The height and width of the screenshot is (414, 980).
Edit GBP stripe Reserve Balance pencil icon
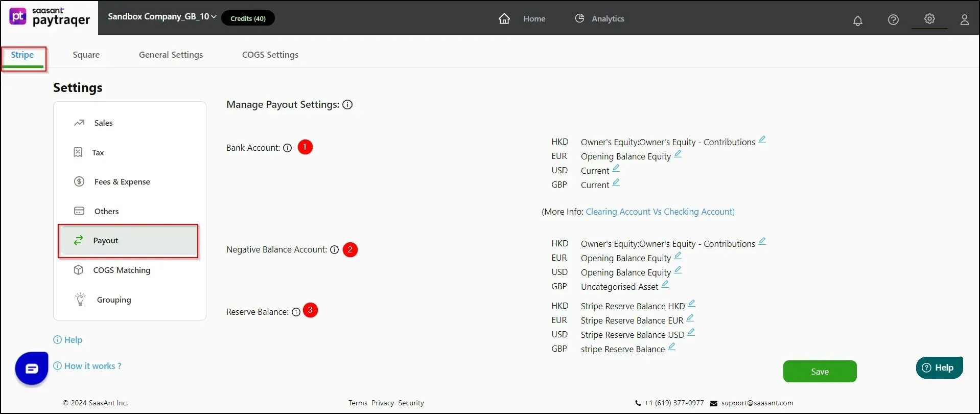click(x=672, y=347)
